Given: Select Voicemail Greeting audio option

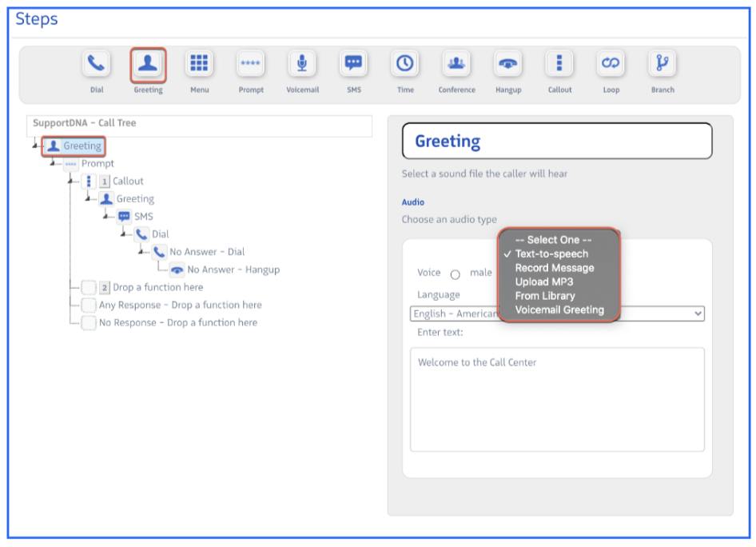Looking at the screenshot, I should (559, 309).
